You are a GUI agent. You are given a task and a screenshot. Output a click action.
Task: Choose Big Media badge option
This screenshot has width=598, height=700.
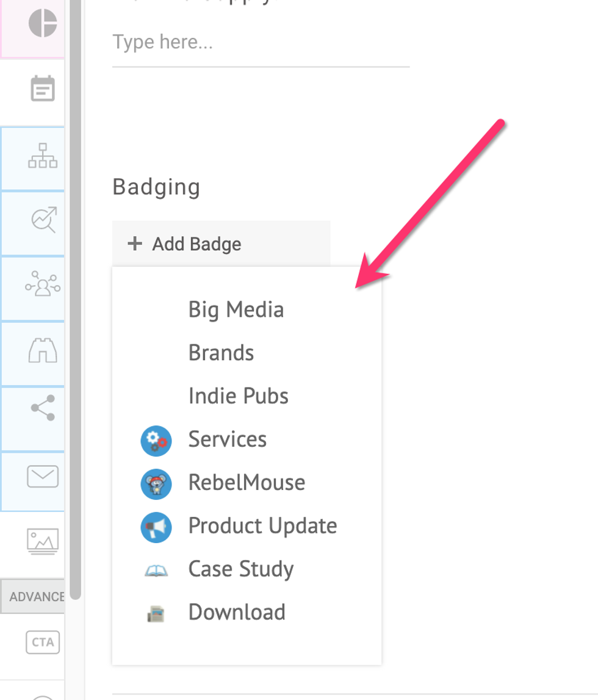(x=236, y=309)
